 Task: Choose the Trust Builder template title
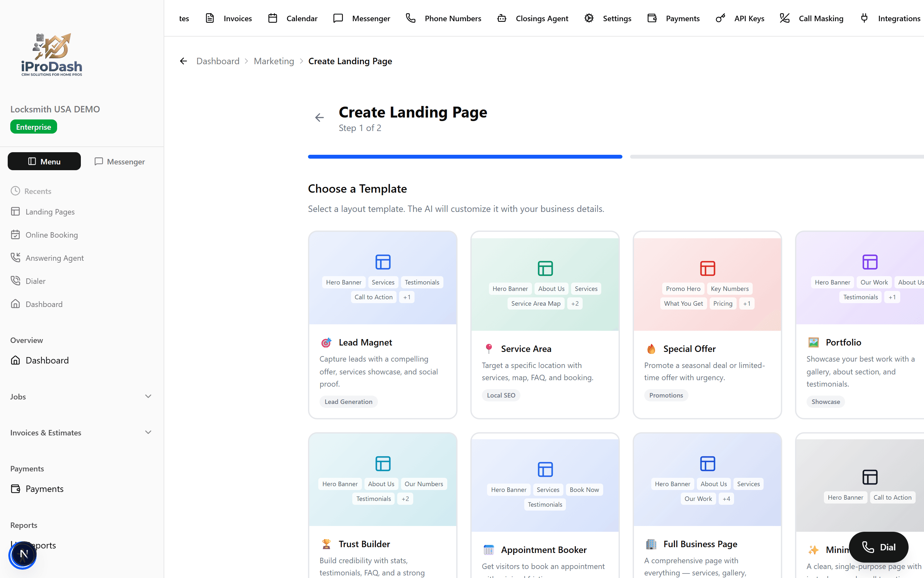364,544
